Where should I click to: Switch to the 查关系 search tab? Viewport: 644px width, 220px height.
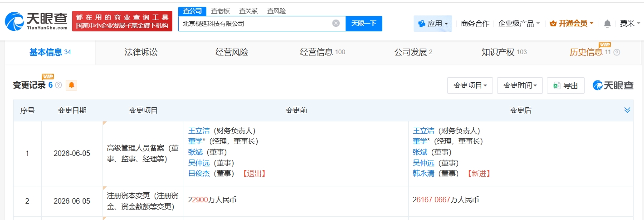(248, 11)
